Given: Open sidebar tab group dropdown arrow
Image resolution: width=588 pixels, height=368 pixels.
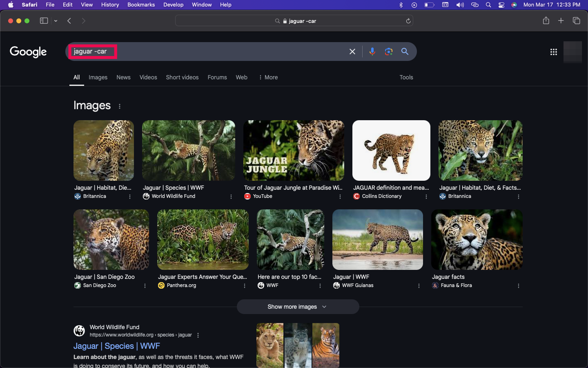Looking at the screenshot, I should tap(56, 21).
